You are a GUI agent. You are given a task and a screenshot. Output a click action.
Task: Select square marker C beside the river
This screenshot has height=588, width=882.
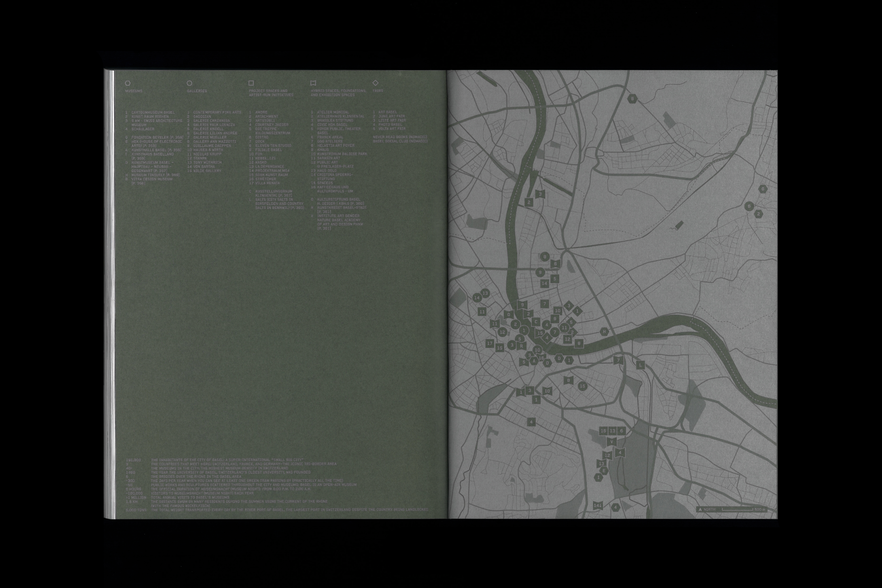[x=536, y=322]
